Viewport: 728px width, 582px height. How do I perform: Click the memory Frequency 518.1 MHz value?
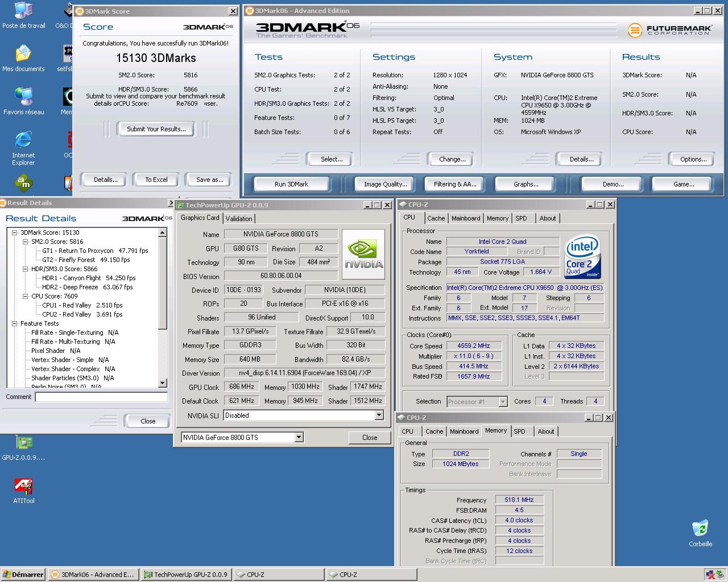coord(519,500)
